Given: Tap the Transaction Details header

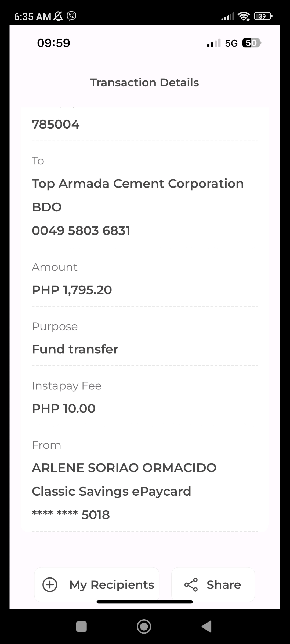Looking at the screenshot, I should [x=144, y=83].
